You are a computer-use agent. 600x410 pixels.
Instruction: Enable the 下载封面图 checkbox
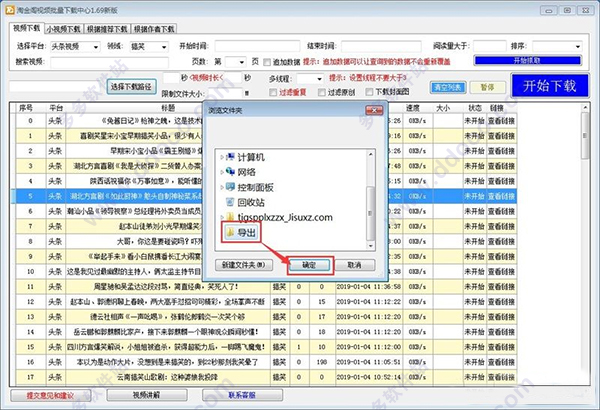369,92
